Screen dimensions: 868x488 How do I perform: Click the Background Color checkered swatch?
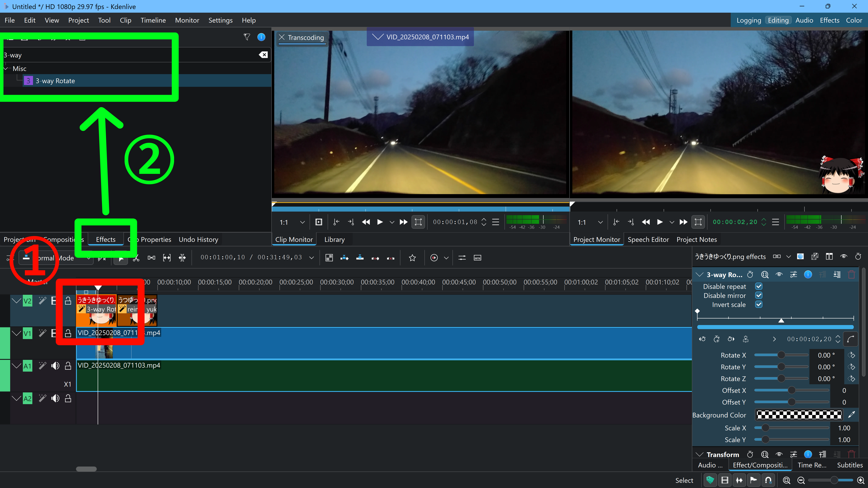point(799,415)
